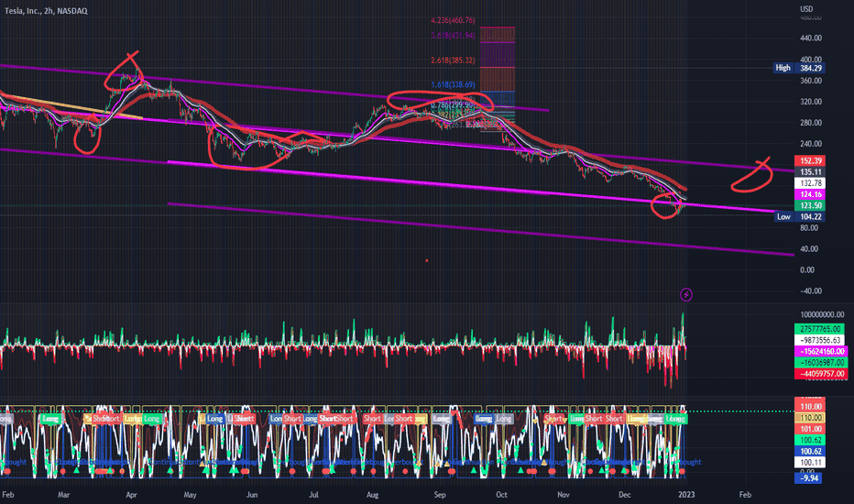Select the white 100.11 oscillator value

pos(810,463)
